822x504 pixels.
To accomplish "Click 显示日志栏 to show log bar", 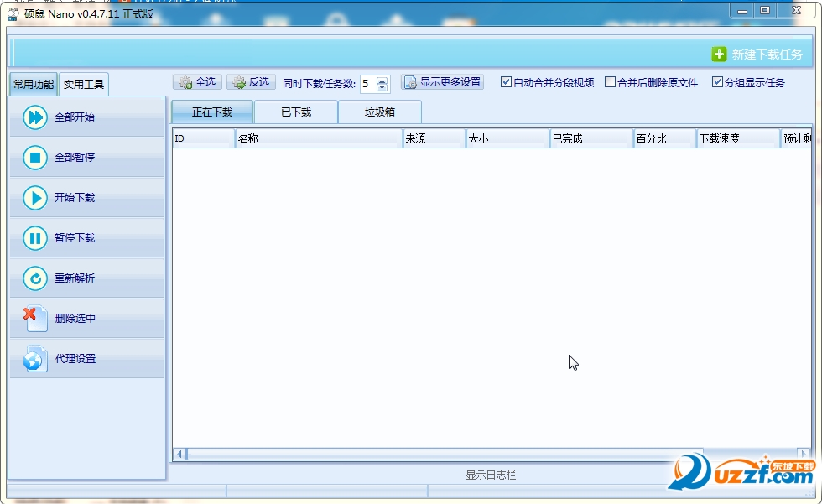I will (491, 475).
